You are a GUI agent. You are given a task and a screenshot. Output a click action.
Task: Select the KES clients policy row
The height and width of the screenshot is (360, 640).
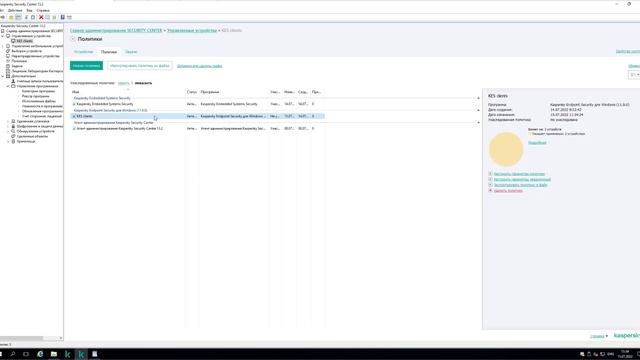[x=198, y=116]
